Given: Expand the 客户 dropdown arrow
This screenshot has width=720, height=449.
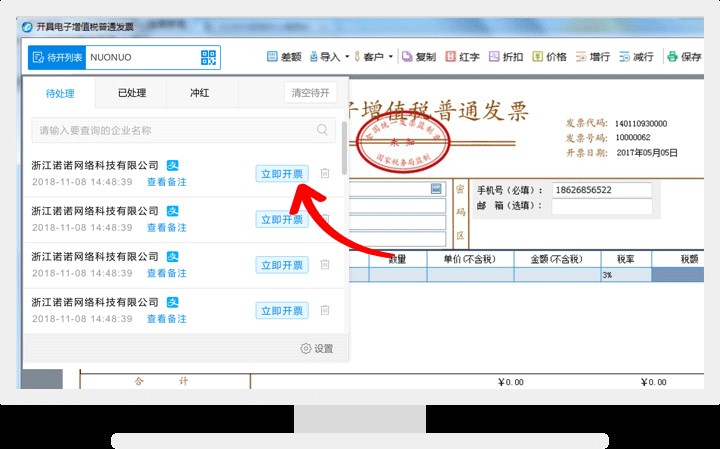Looking at the screenshot, I should click(x=391, y=56).
